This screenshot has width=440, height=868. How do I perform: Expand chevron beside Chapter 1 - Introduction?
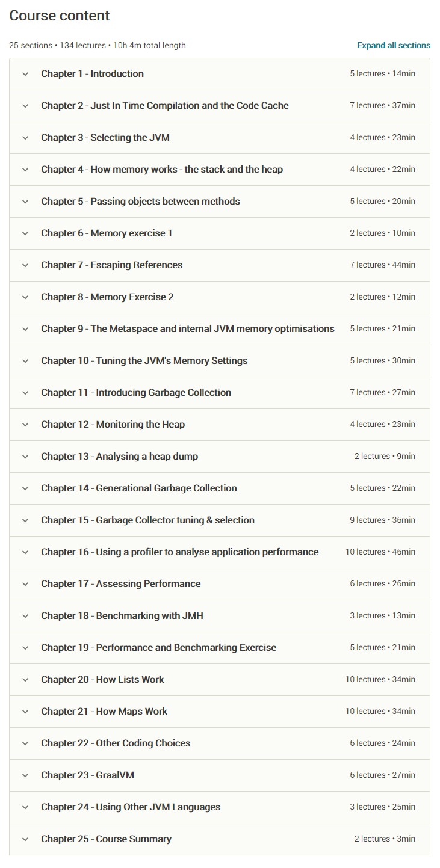click(25, 74)
